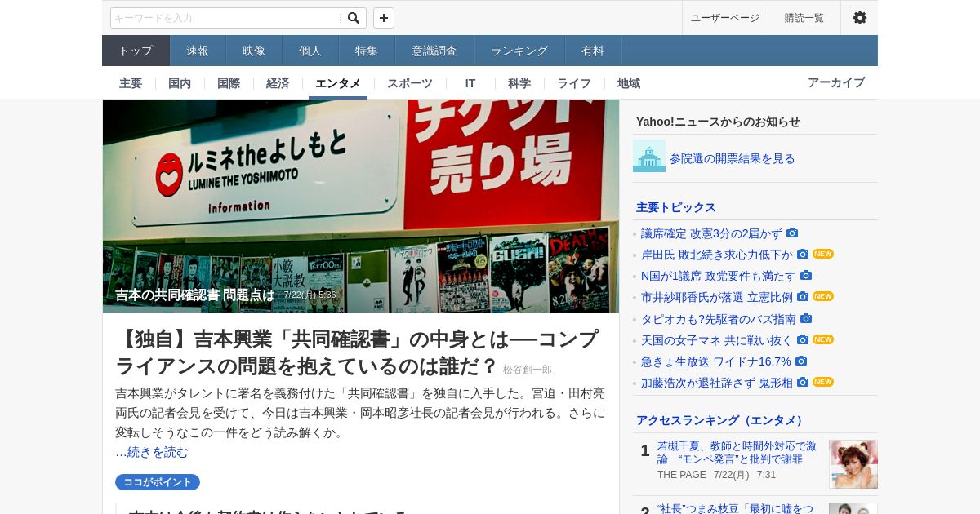Click camera icon beside 加藤浩次 headline
This screenshot has width=980, height=514.
click(803, 382)
